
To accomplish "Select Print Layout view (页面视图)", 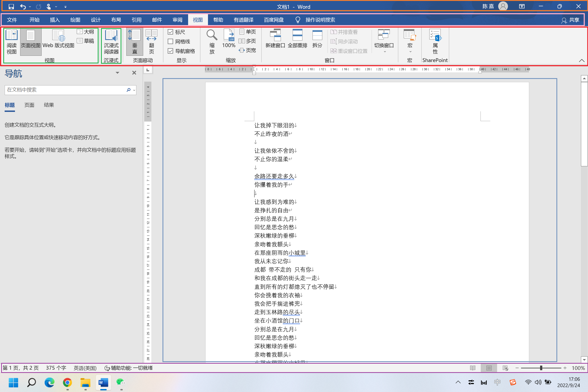I will coord(31,42).
